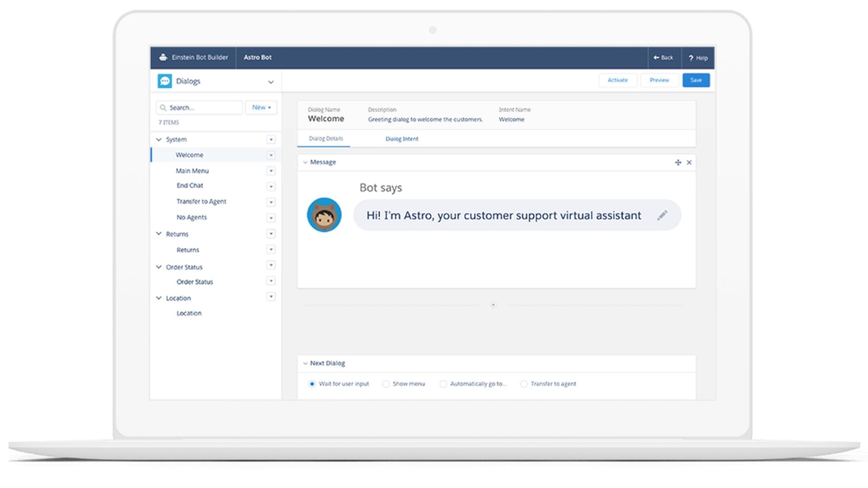
Task: Remove the Message panel with X icon
Action: [x=689, y=163]
